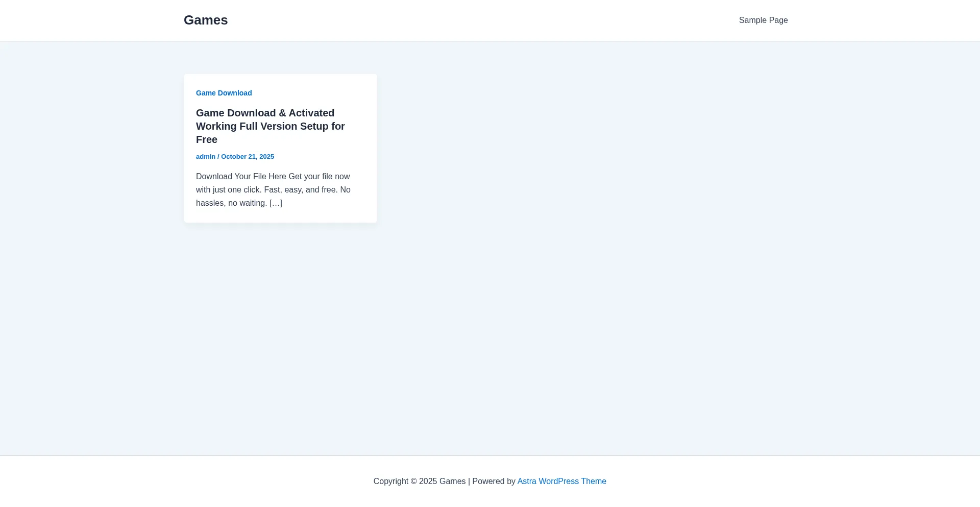Click the 'Fast, easy, and free.' phrase
This screenshot has height=507, width=980.
click(301, 190)
